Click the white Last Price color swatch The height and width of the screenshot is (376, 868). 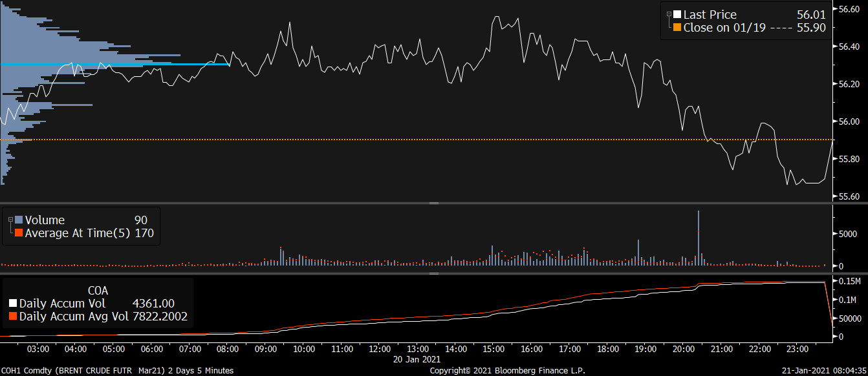pos(677,15)
